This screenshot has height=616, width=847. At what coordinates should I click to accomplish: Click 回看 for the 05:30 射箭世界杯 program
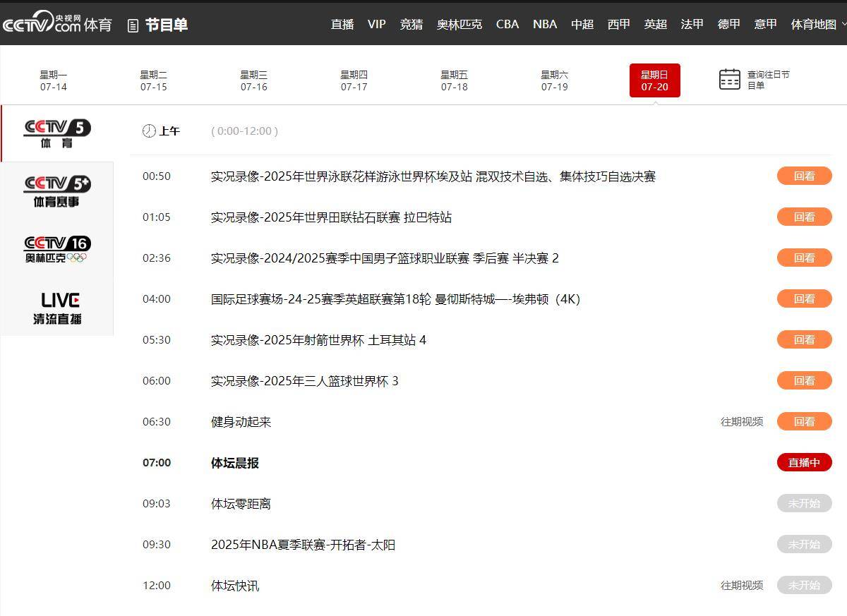click(x=805, y=339)
